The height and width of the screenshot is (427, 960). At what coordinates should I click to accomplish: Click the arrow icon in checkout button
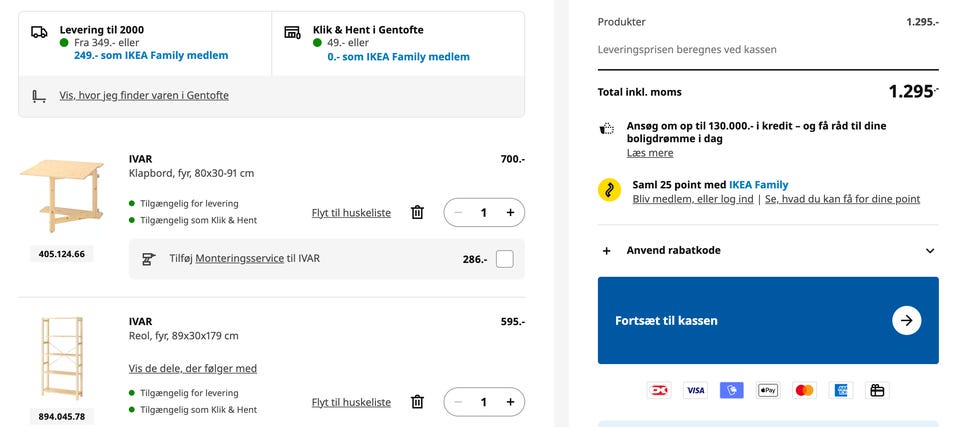906,321
